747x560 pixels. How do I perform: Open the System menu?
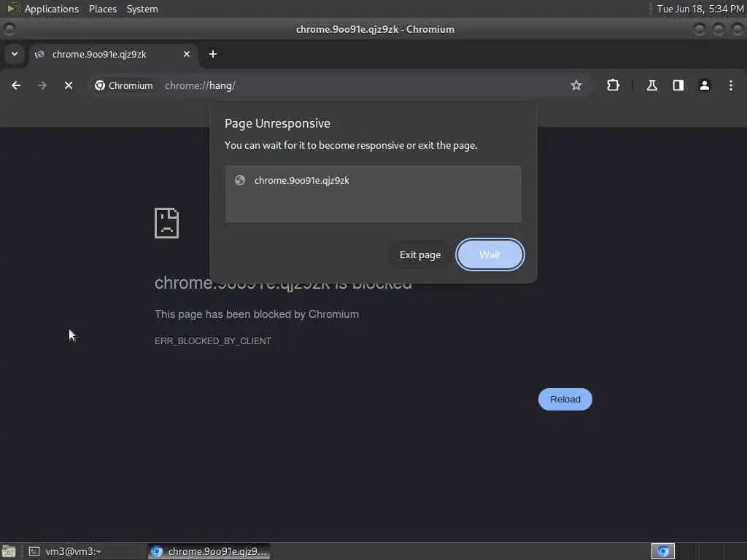(x=142, y=9)
